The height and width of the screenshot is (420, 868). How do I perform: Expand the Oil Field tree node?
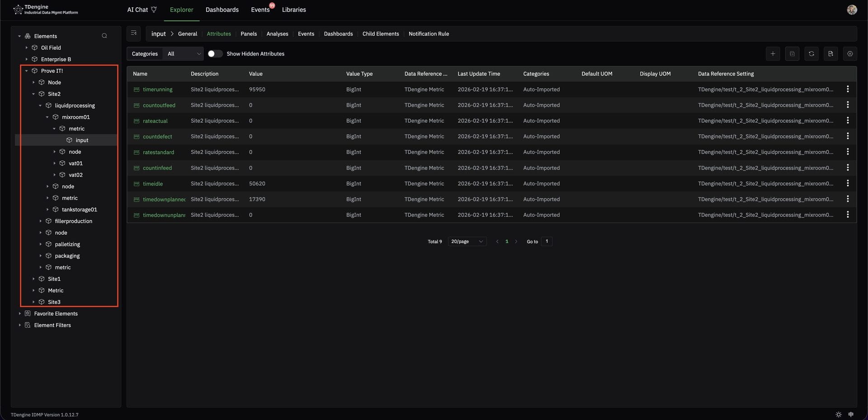[x=27, y=48]
